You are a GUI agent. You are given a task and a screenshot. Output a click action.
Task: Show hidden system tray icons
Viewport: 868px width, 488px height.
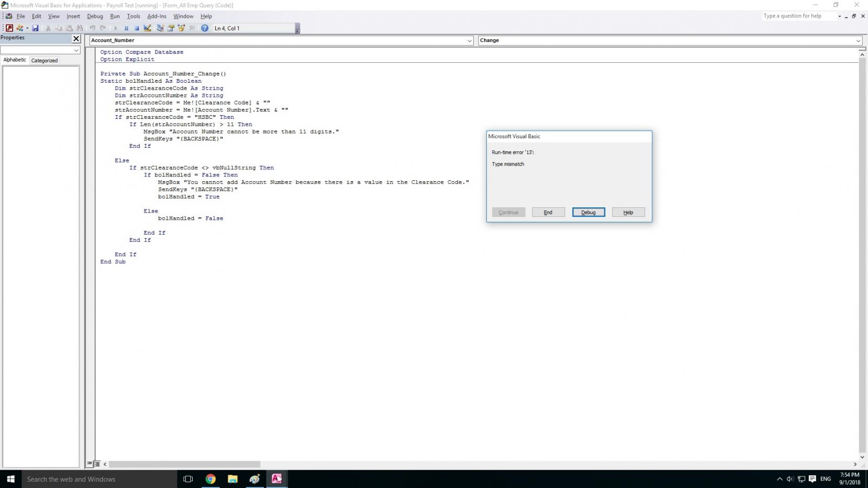[780, 479]
